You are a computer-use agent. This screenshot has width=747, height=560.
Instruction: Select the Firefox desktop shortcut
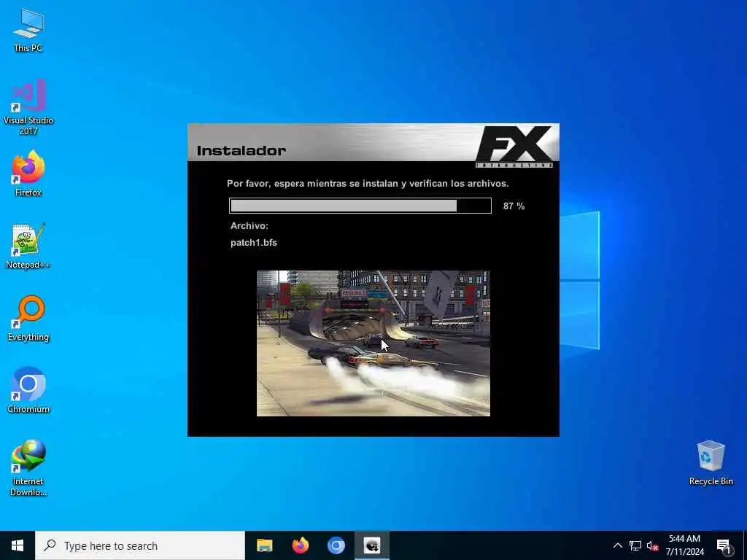point(28,174)
